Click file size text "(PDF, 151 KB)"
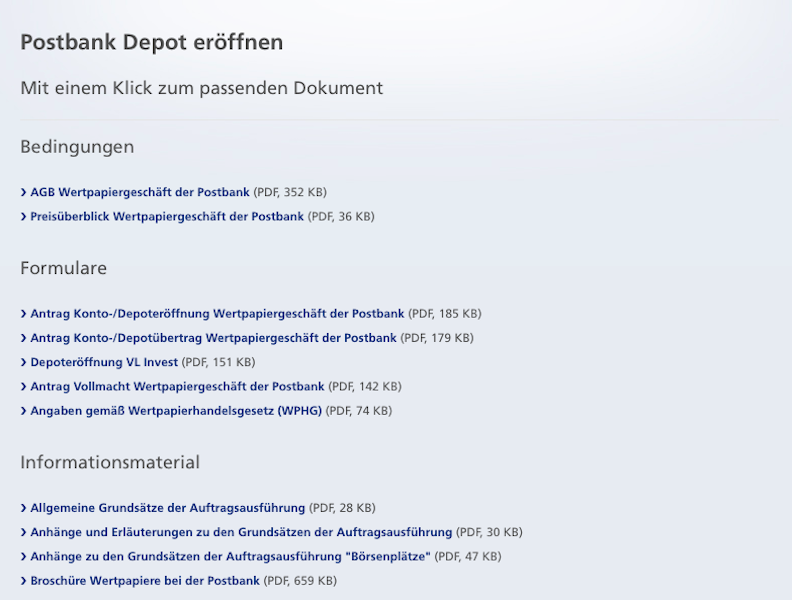This screenshot has height=600, width=792. [x=218, y=362]
